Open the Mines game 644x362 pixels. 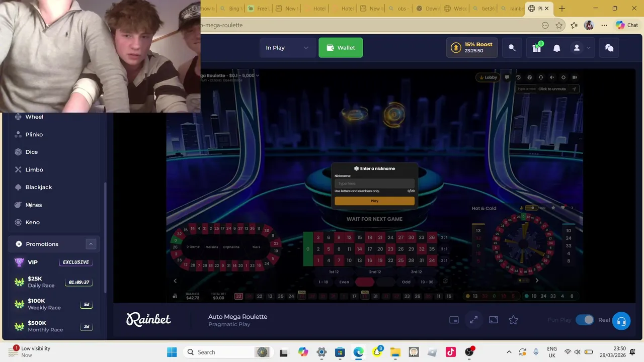pyautogui.click(x=34, y=205)
